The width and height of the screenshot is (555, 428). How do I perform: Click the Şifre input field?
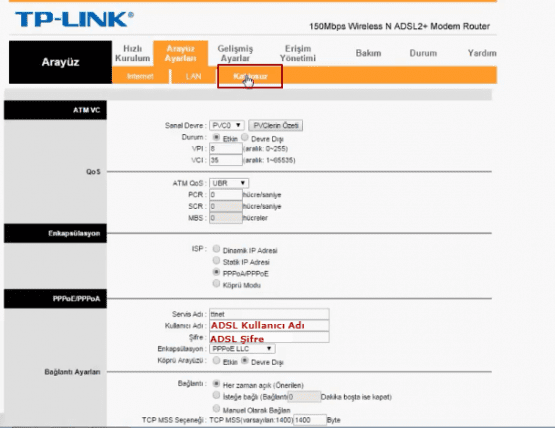point(269,337)
